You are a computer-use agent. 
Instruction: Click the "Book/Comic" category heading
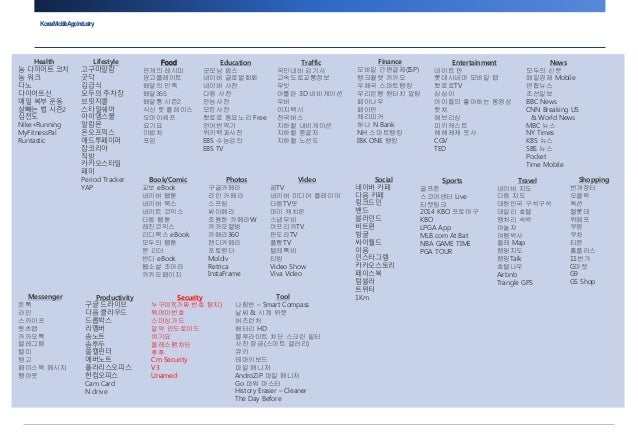[168, 179]
